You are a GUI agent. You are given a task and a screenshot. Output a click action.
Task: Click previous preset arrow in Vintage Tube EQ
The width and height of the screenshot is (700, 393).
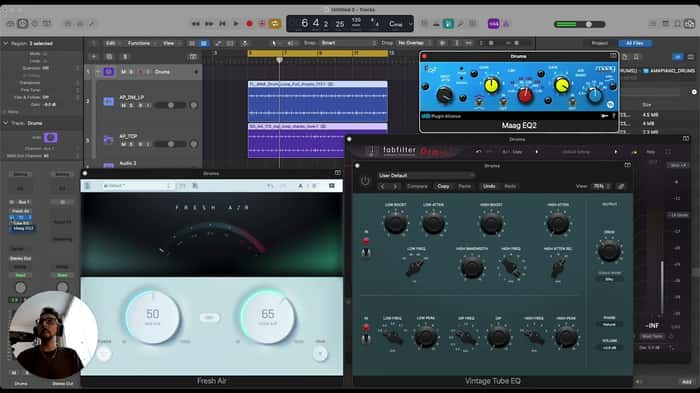coord(382,186)
